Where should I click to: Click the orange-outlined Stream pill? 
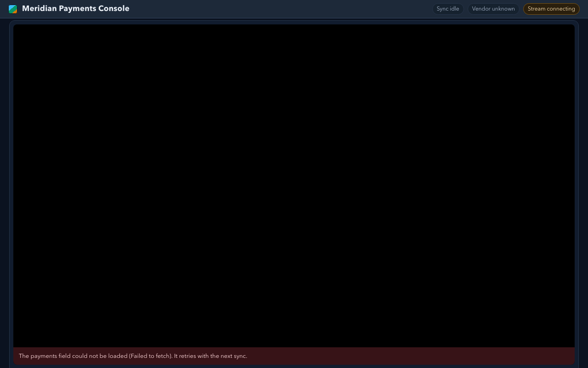pos(551,9)
